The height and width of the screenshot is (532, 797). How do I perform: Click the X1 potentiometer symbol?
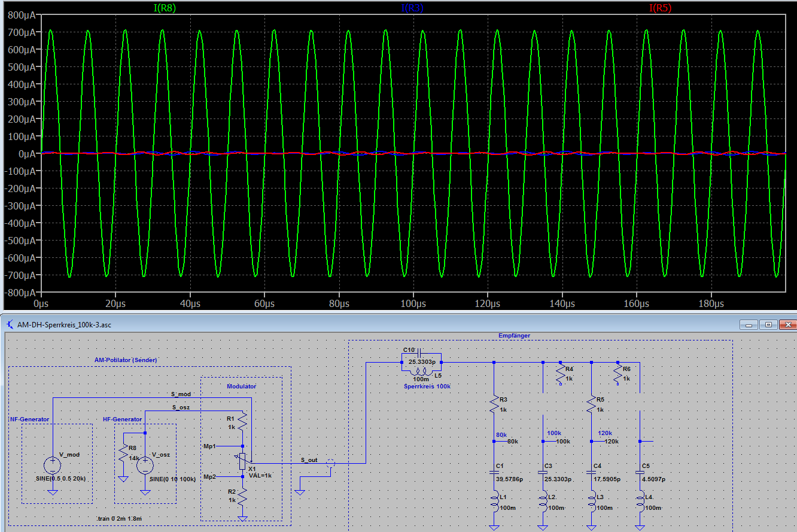point(242,461)
